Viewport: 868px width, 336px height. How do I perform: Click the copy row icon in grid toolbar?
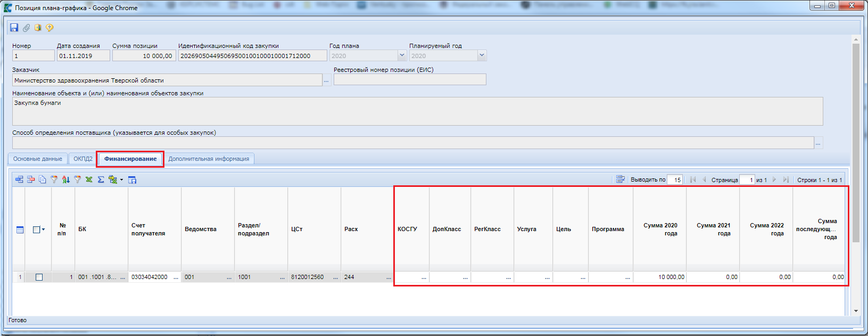[43, 179]
